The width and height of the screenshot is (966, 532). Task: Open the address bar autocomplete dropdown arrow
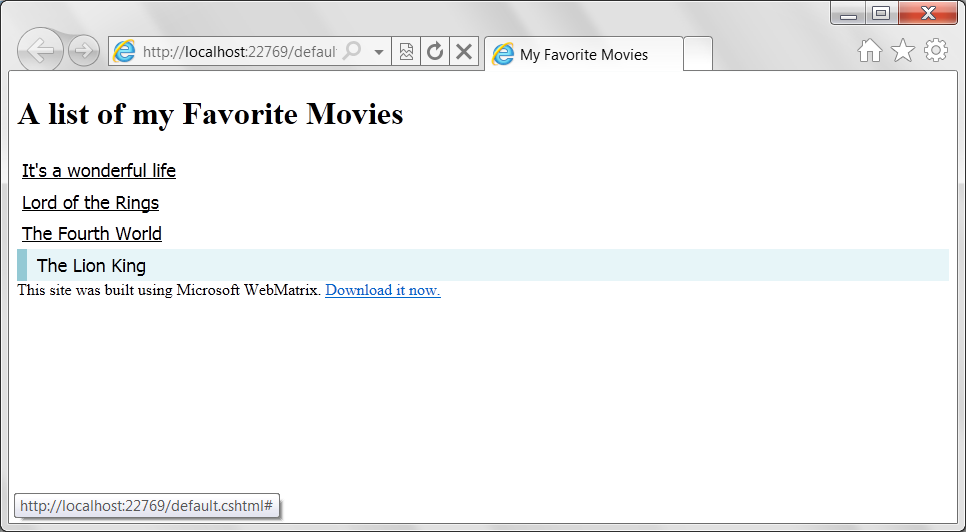(379, 52)
